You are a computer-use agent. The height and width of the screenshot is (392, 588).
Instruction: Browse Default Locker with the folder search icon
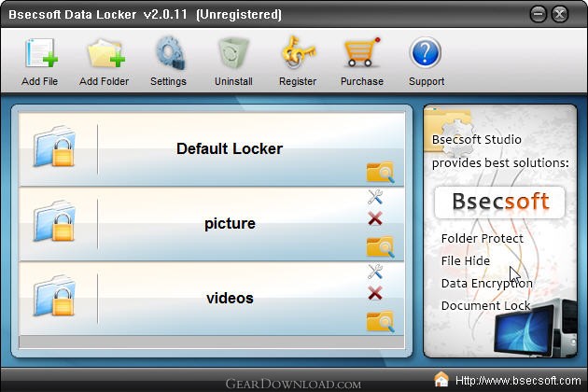point(380,172)
